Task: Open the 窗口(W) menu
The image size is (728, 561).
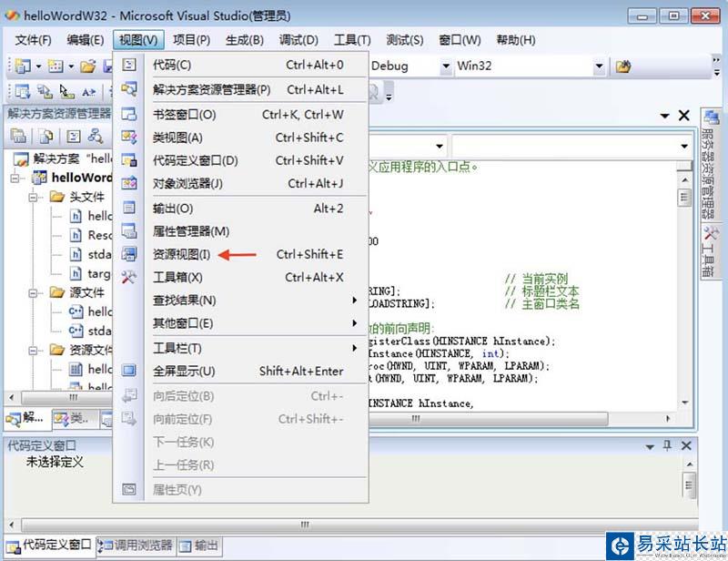Action: [460, 40]
